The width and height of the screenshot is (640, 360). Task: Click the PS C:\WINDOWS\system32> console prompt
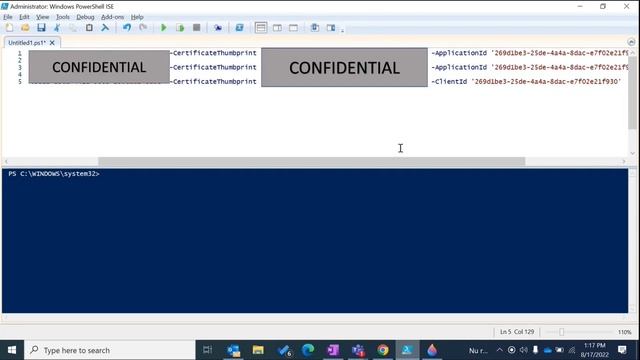coord(54,174)
